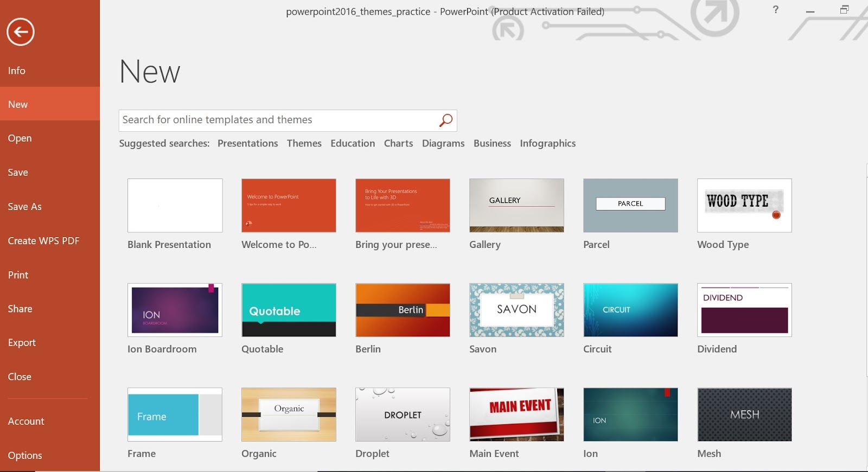This screenshot has height=472, width=868.
Task: Open the Welcome to PowerPoint template thumbnail
Action: [289, 206]
